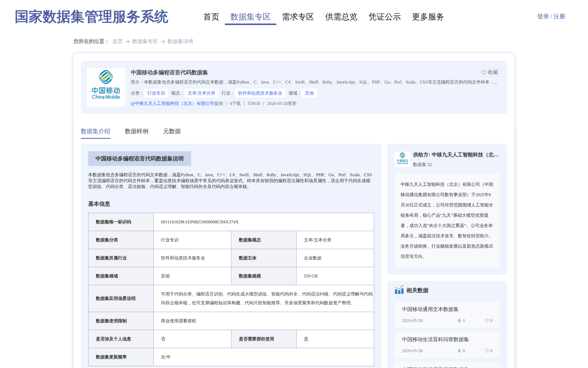Click download icon for 中国移动通用文本数据集
The height and width of the screenshot is (368, 588).
tap(459, 321)
